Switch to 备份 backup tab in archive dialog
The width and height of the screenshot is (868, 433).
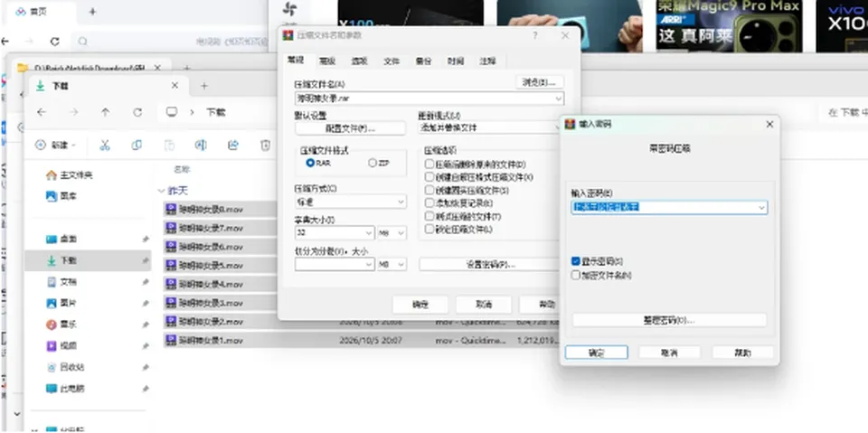point(423,61)
